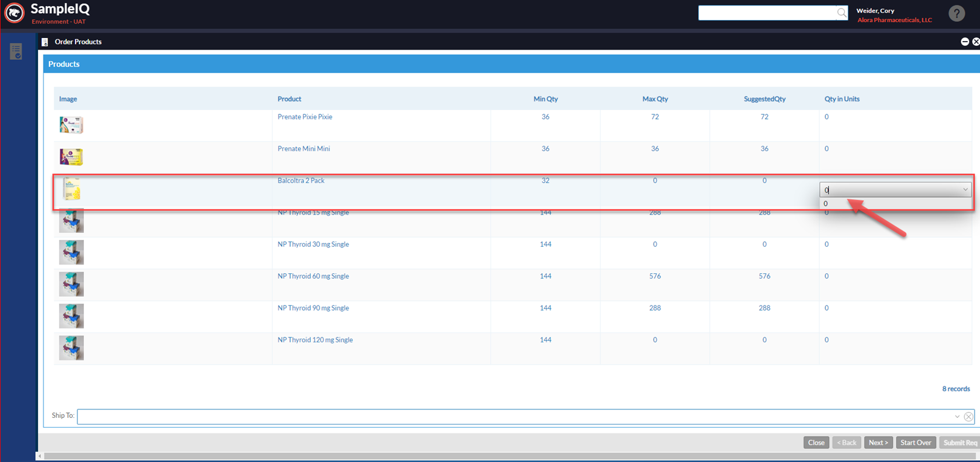Image resolution: width=980 pixels, height=462 pixels.
Task: Open the NP Thyroid 30 mg Single image
Action: click(x=71, y=252)
